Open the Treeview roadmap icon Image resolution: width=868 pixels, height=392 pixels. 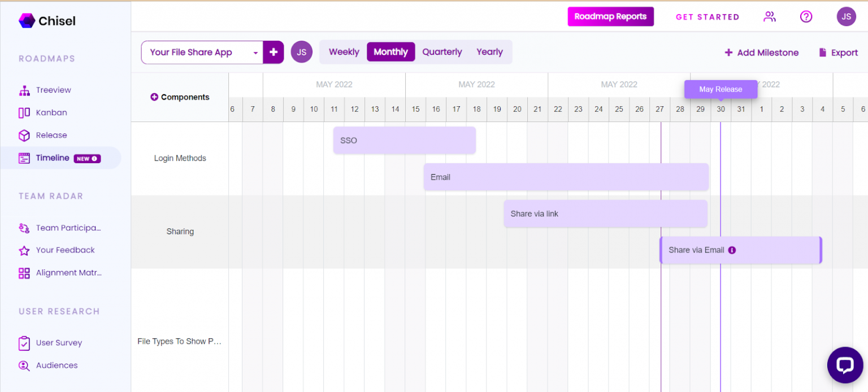(24, 90)
